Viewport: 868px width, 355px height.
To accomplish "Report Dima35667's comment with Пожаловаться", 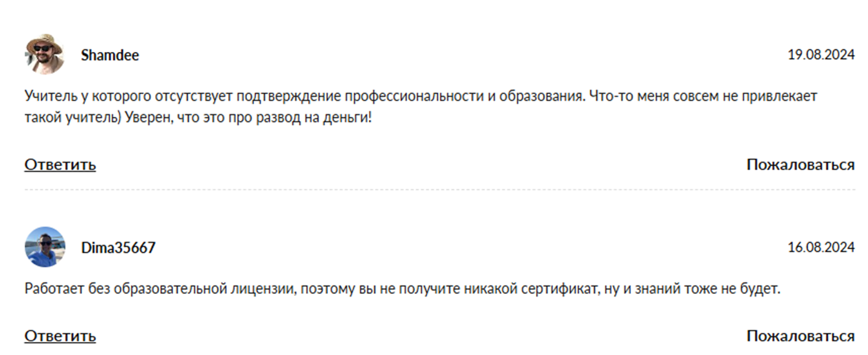I will 800,336.
